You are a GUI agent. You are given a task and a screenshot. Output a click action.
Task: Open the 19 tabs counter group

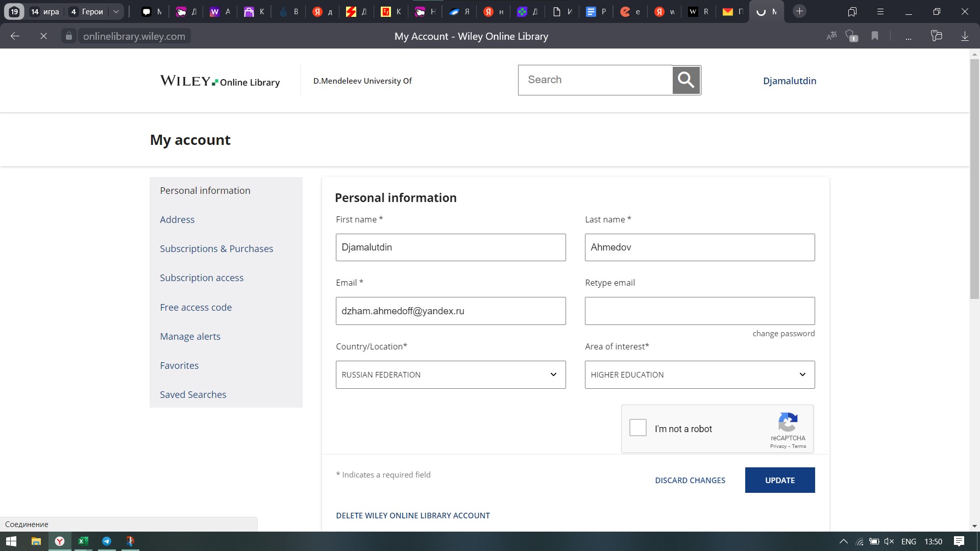[x=14, y=12]
